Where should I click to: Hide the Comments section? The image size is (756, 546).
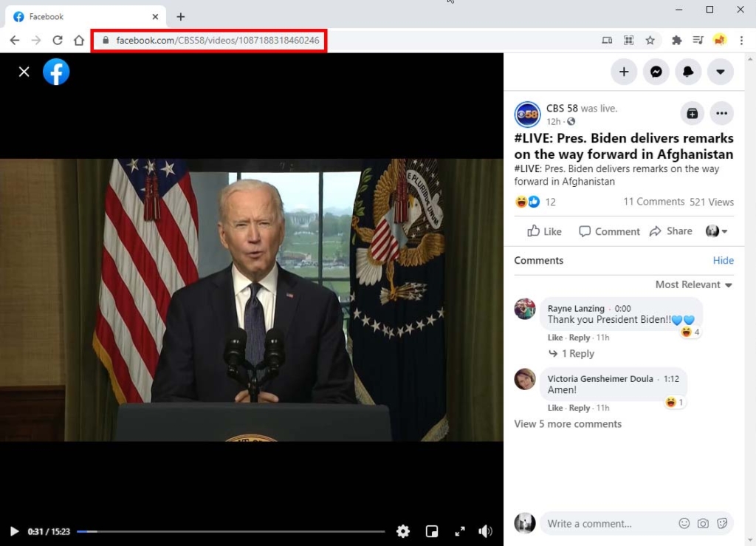(x=723, y=260)
